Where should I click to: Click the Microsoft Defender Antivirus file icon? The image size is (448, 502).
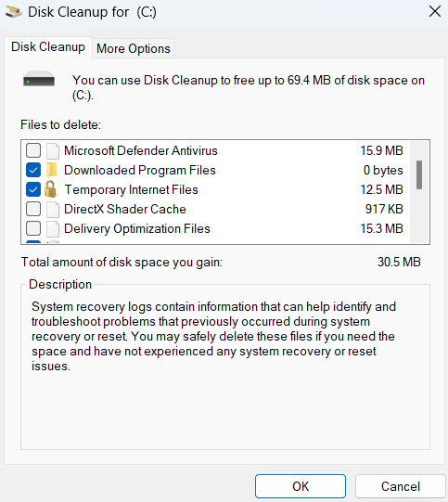click(x=53, y=151)
